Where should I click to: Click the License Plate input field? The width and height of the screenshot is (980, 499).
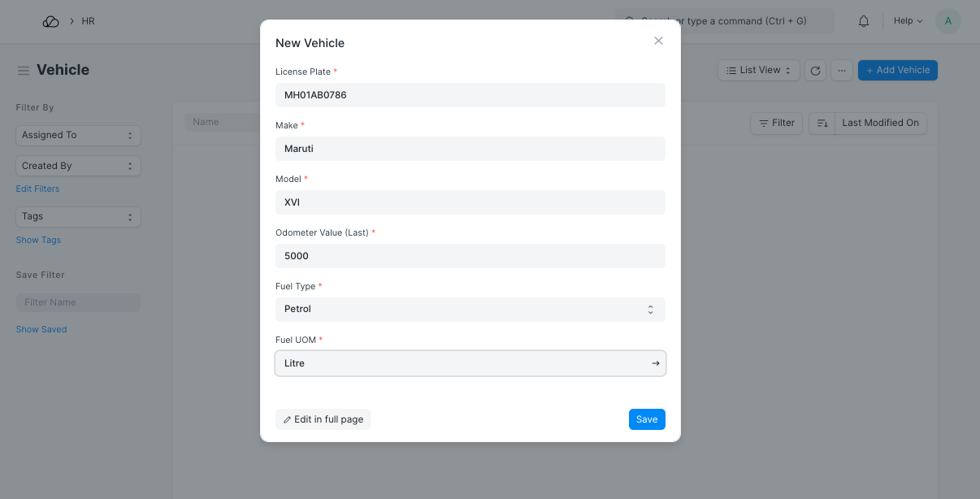pos(470,95)
